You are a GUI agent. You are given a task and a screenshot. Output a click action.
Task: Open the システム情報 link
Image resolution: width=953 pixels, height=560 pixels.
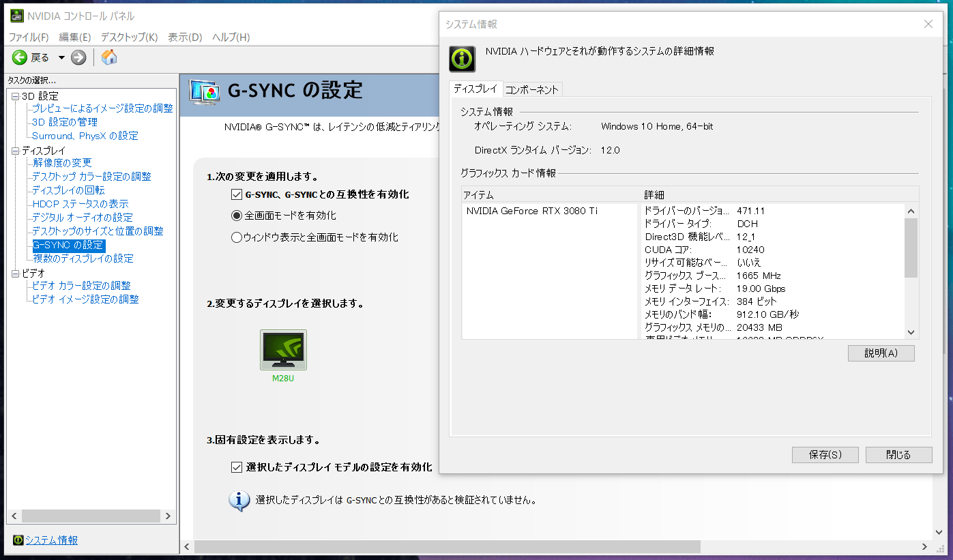click(52, 540)
